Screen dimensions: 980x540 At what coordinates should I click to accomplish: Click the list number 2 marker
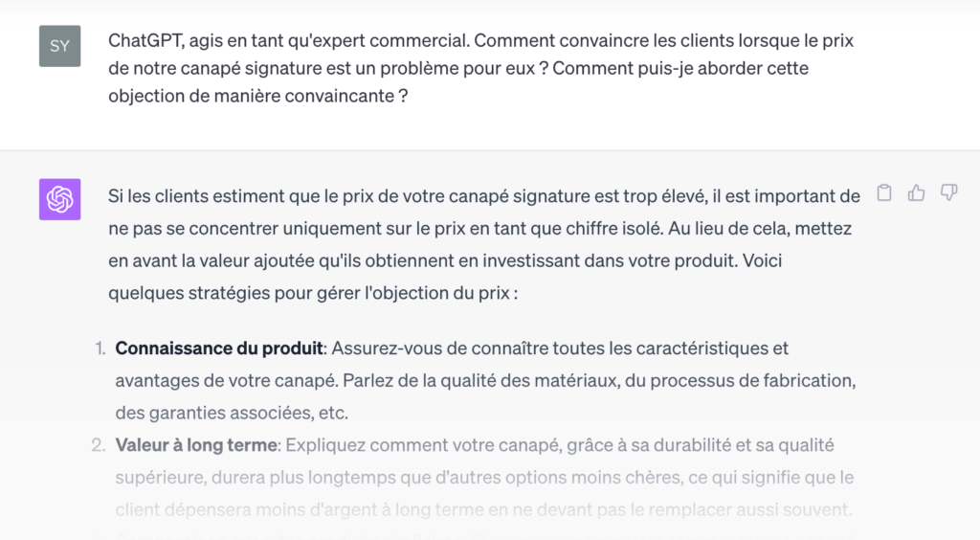(99, 445)
